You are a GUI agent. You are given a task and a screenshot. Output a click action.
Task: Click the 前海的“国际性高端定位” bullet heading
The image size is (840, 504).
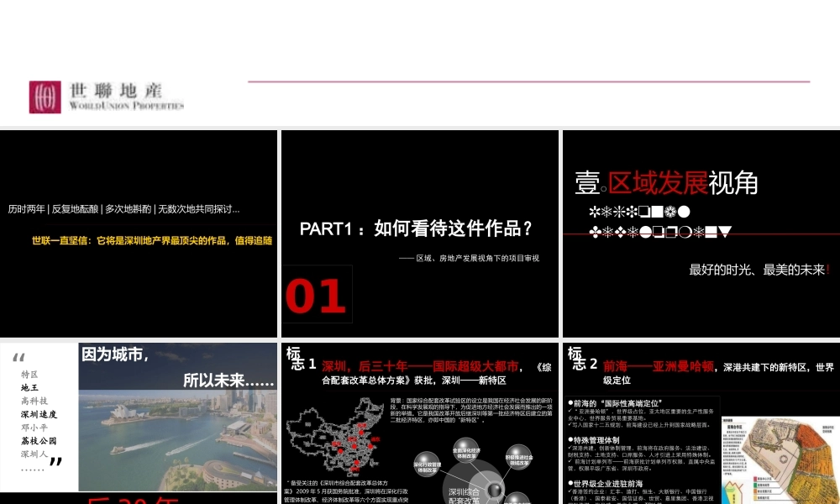[616, 402]
